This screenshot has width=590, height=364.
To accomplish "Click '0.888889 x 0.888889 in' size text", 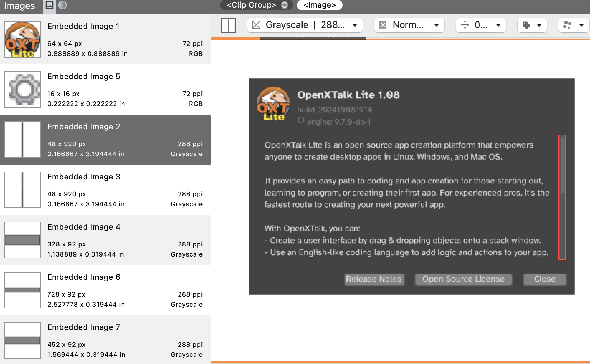I will [x=87, y=54].
